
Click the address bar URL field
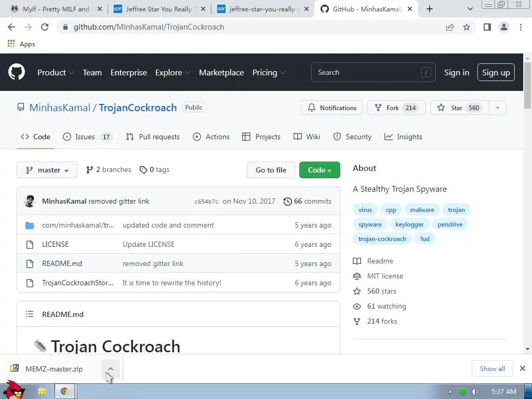click(x=251, y=27)
